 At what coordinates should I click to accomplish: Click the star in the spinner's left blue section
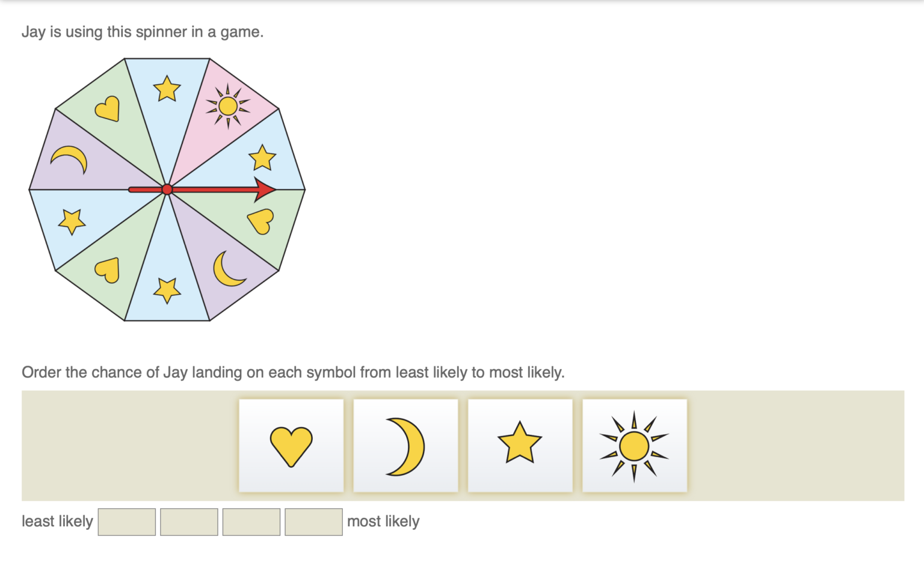[72, 221]
